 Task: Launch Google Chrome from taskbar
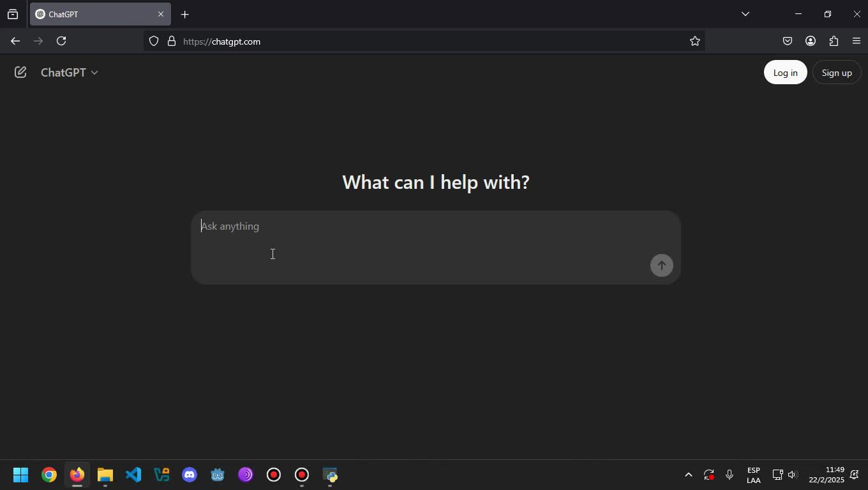pos(49,475)
